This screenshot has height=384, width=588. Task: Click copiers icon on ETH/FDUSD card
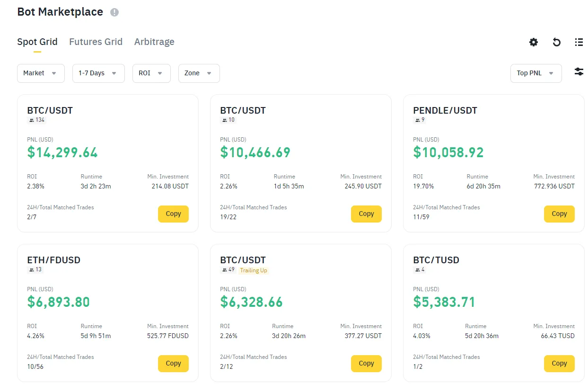32,270
